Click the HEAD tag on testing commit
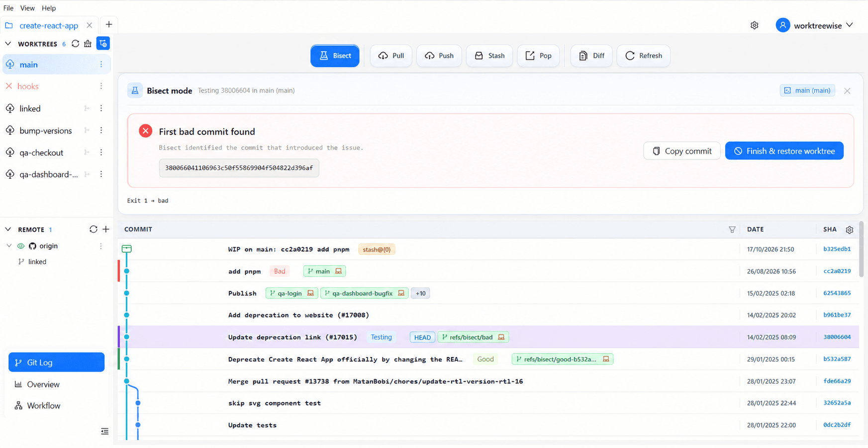Screen dimensions: 868x448 422,337
